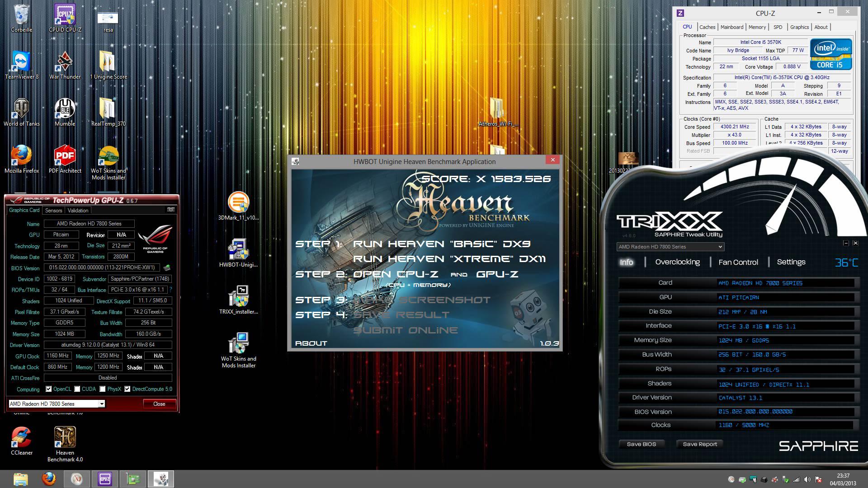Launch Mozilla Firefox desktop shortcut
868x488 pixels.
(21, 159)
